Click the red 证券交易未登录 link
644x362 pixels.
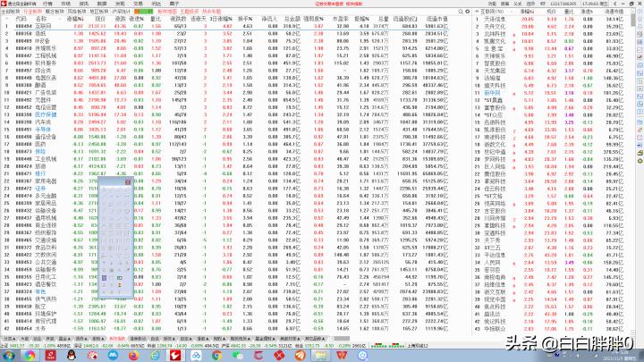[329, 4]
